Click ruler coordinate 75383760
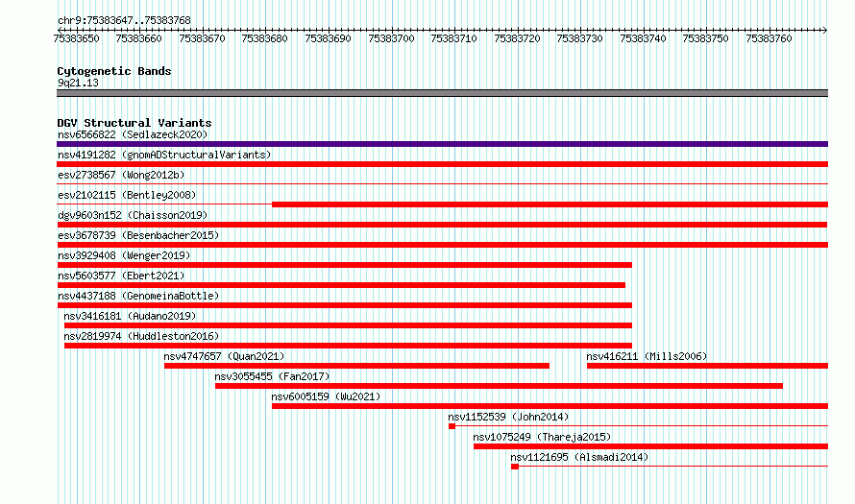The width and height of the screenshot is (855, 504). click(x=769, y=38)
